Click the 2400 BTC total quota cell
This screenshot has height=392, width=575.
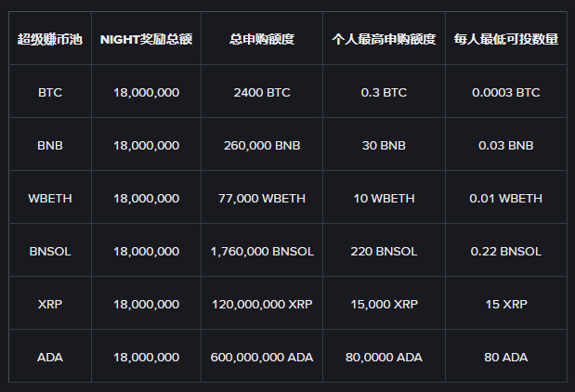pyautogui.click(x=262, y=93)
